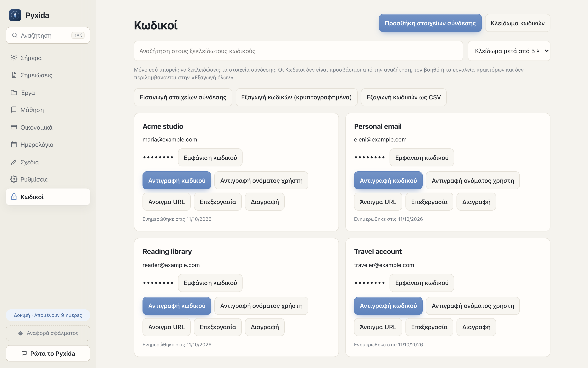Delete the Acme studio entry

pos(265,202)
